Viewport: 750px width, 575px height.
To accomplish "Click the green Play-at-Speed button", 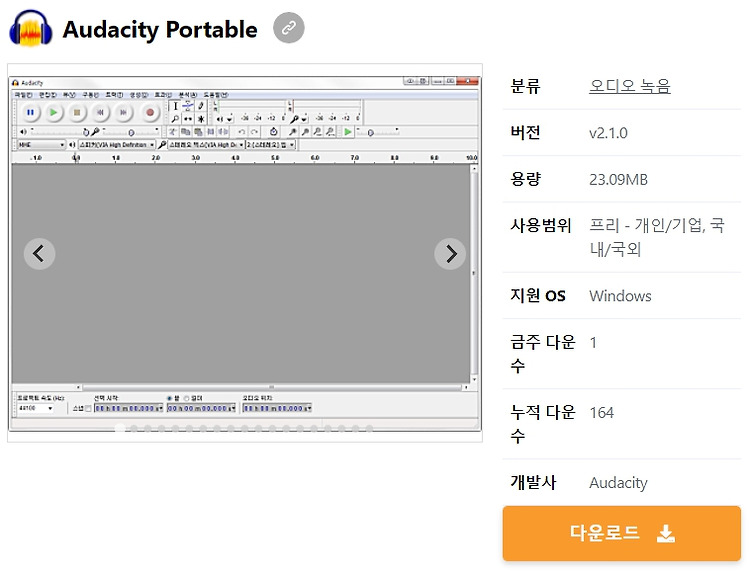I will point(348,132).
